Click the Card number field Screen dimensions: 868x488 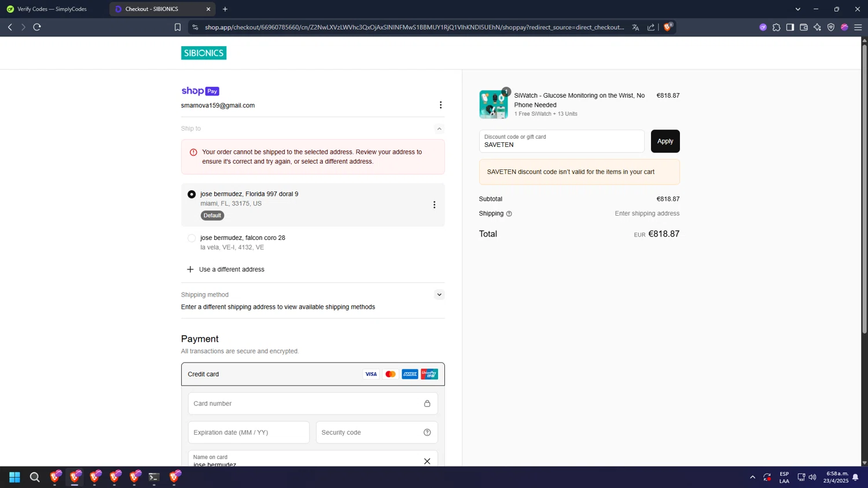tap(312, 404)
